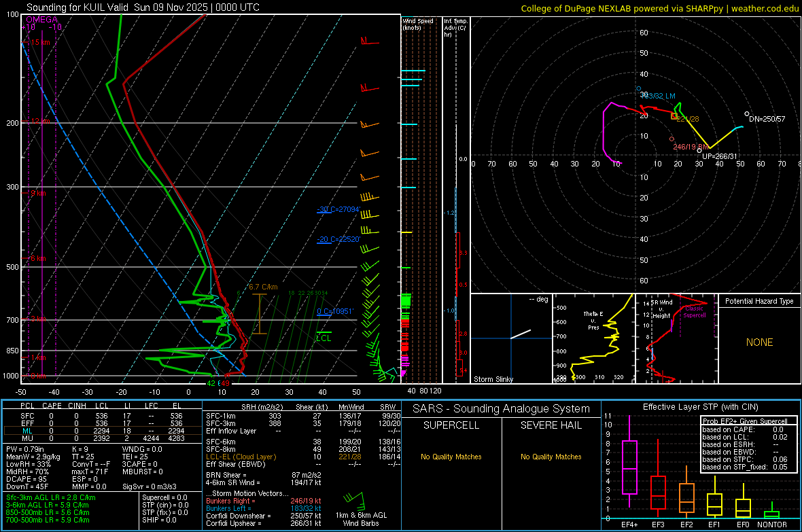Click the 'Bunkers Left = 183/32 kt' line
Image resolution: width=802 pixels, height=532 pixels.
[264, 508]
